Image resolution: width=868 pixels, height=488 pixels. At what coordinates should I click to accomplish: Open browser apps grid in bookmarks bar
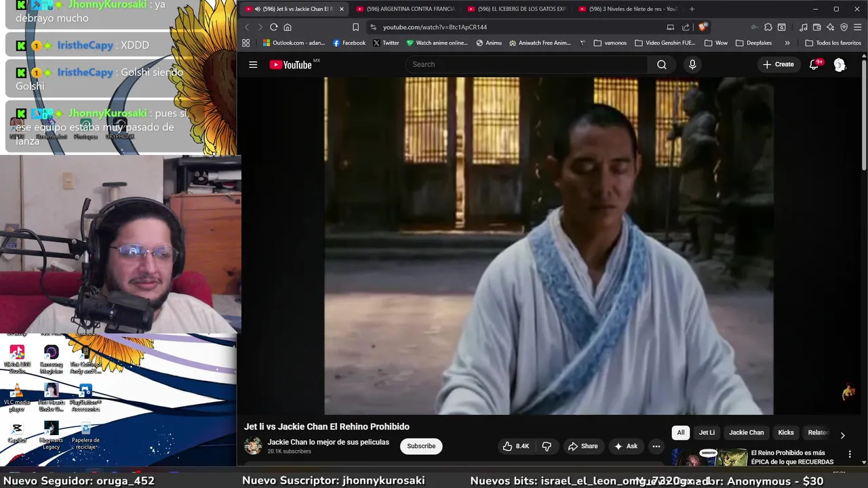(245, 43)
